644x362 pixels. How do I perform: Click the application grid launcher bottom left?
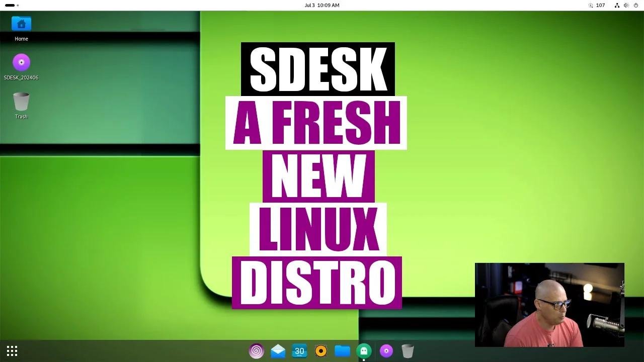(12, 350)
